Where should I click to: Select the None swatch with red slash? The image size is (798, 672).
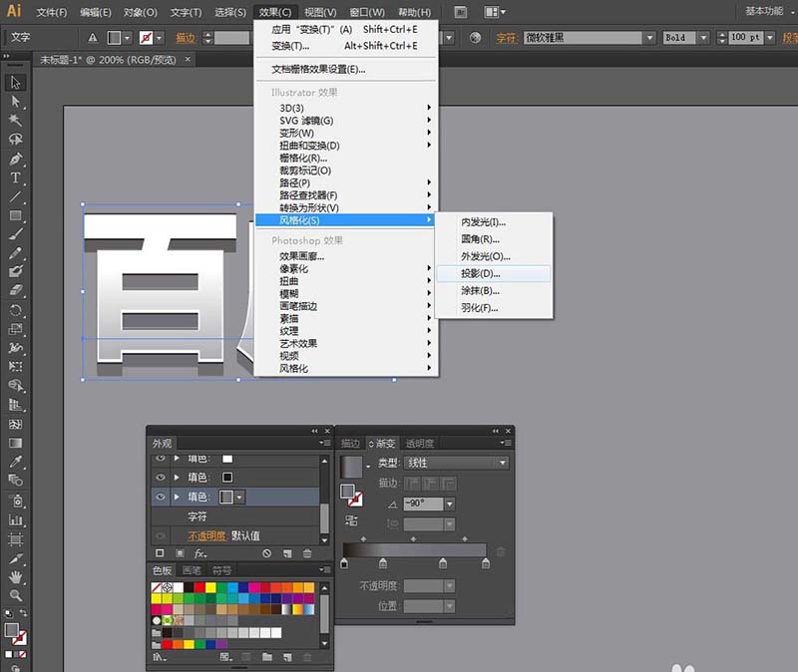(x=157, y=587)
